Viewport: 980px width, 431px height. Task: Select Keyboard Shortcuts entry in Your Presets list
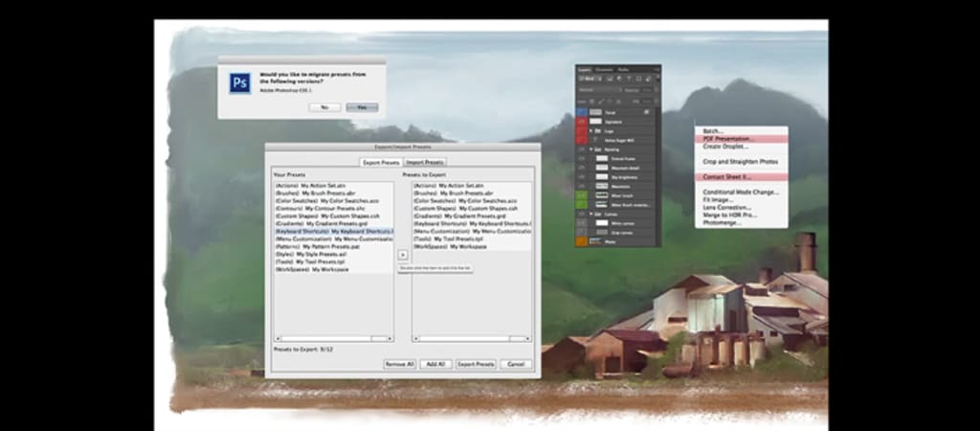(x=332, y=231)
